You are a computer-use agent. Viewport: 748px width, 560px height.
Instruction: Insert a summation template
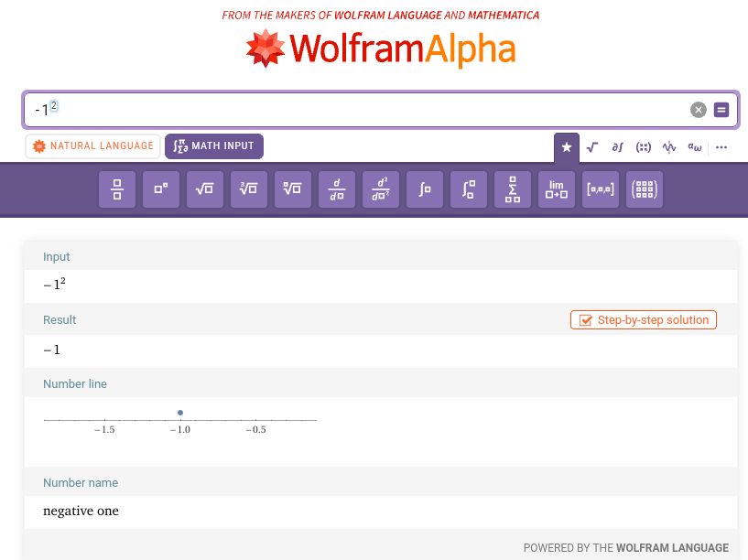[513, 189]
